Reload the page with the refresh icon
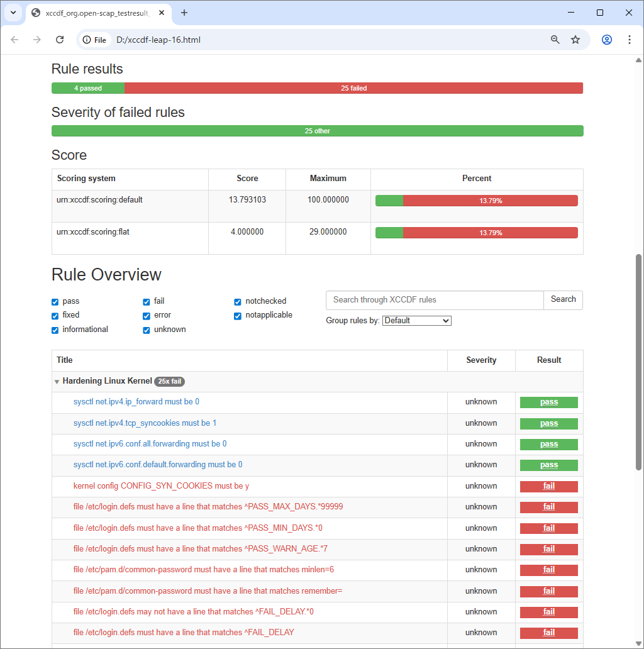The height and width of the screenshot is (649, 644). click(x=60, y=40)
